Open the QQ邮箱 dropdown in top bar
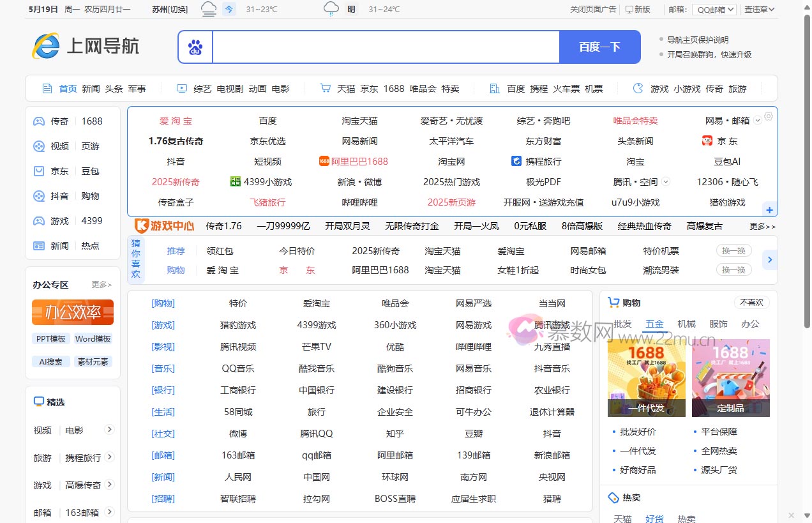The width and height of the screenshot is (812, 523). 714,9
